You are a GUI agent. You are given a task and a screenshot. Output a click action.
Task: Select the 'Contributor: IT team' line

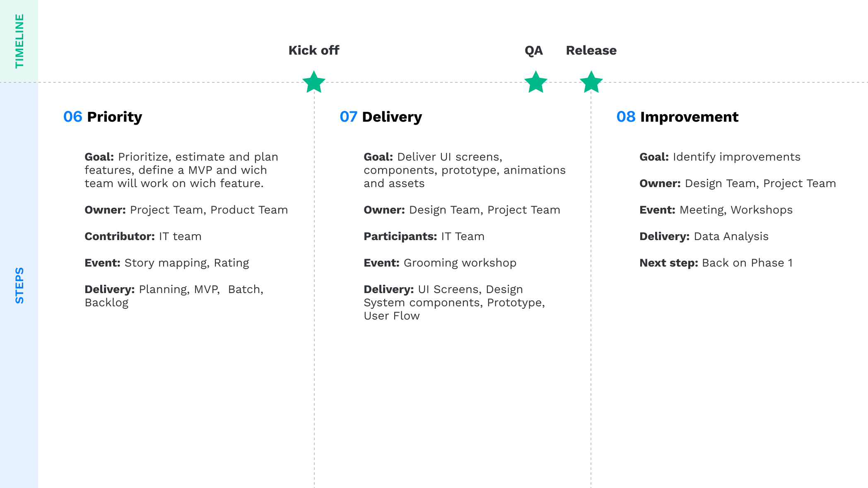pyautogui.click(x=143, y=236)
